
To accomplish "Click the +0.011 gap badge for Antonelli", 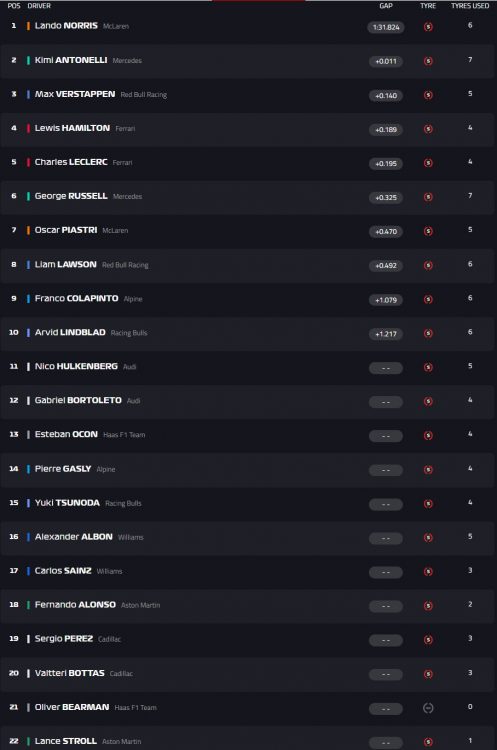I will point(386,61).
